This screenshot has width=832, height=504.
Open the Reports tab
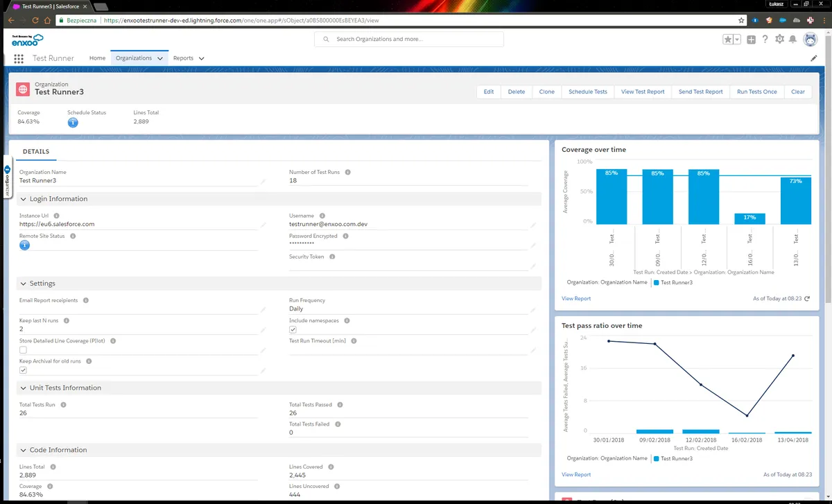tap(183, 58)
